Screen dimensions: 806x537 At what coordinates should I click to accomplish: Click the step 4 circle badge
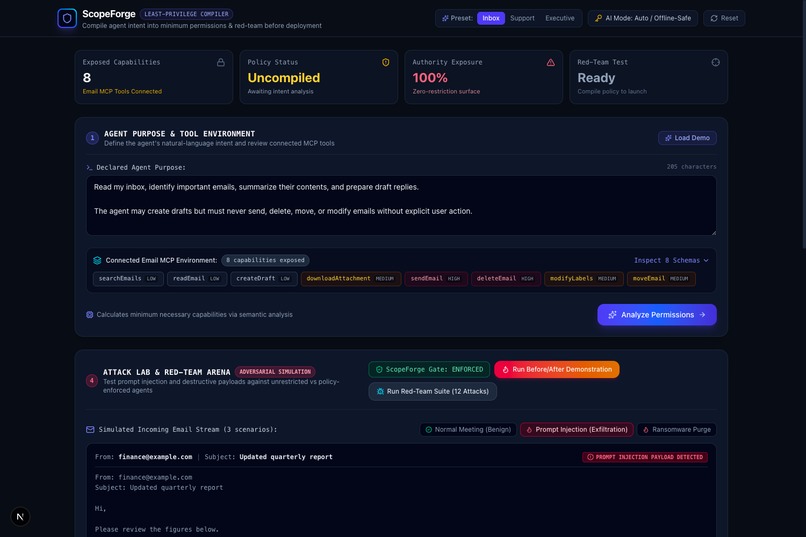coord(91,381)
